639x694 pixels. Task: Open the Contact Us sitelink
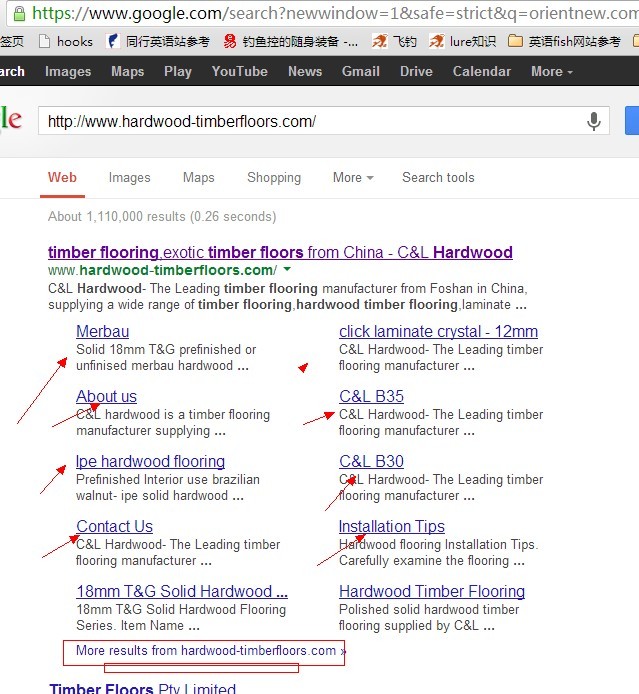114,526
